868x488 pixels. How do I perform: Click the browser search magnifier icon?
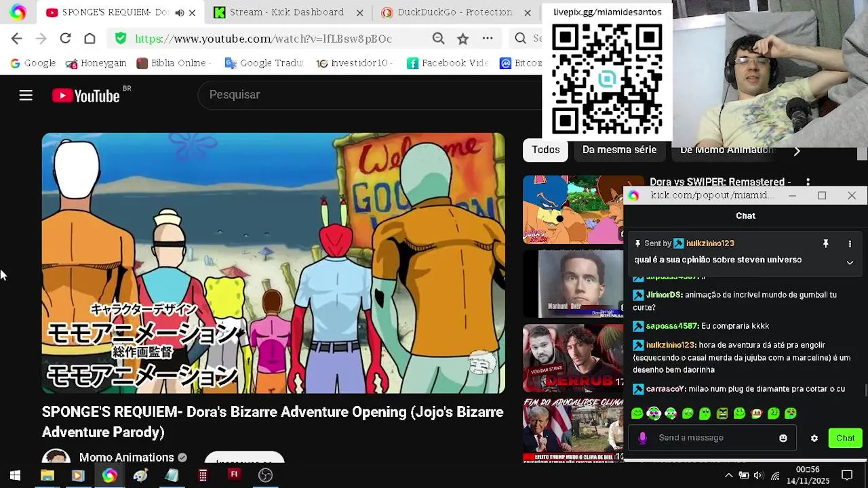click(520, 39)
